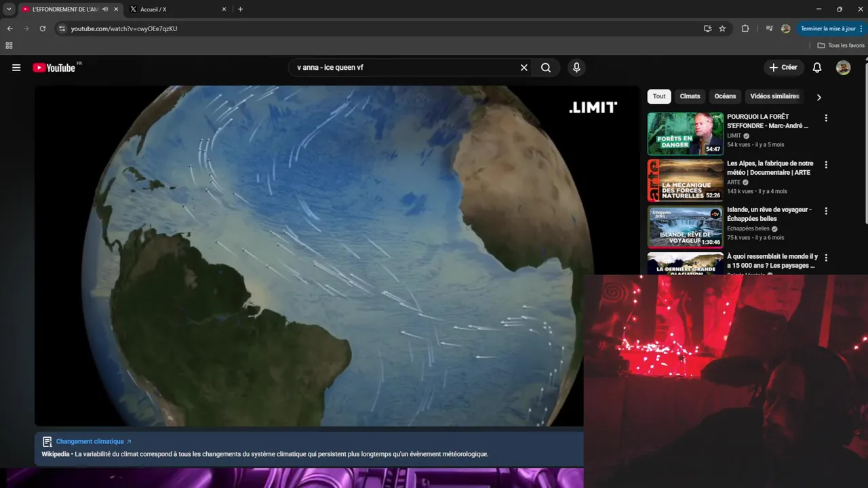Open options for À quoi ressemblait le monde video
This screenshot has width=868, height=488.
point(826,258)
